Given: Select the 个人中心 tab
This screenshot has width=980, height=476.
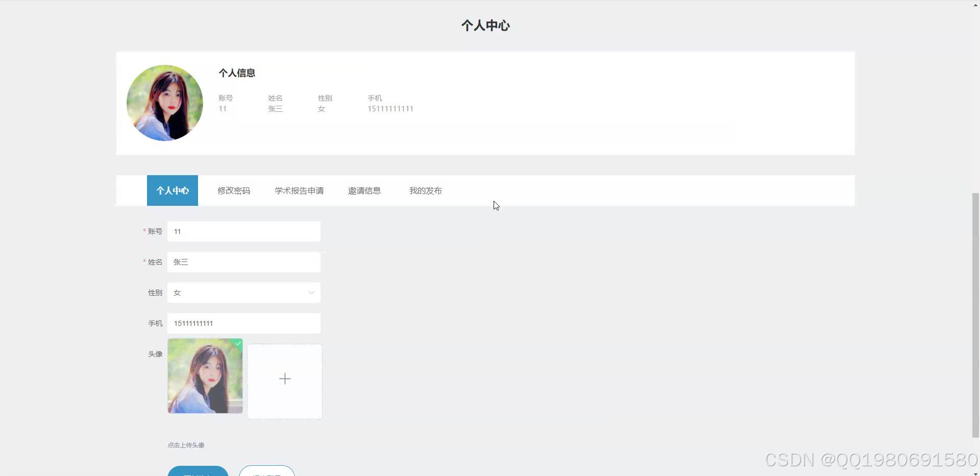Looking at the screenshot, I should tap(172, 191).
